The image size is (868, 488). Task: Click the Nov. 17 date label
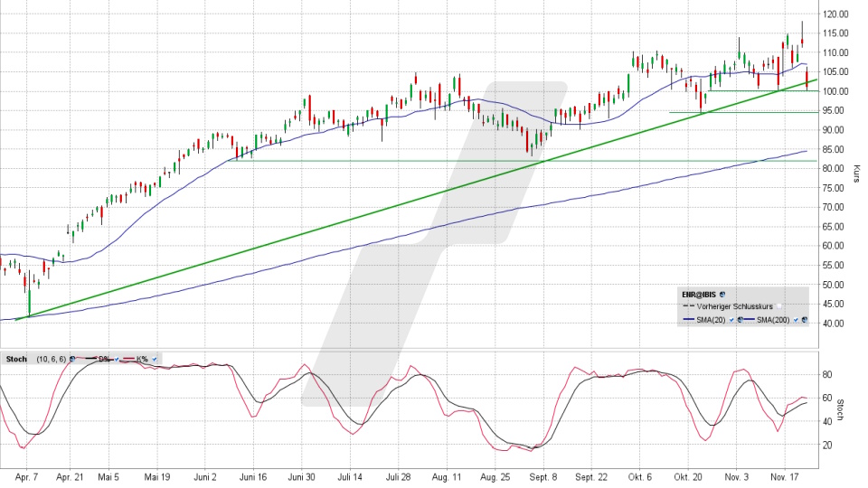pyautogui.click(x=785, y=474)
